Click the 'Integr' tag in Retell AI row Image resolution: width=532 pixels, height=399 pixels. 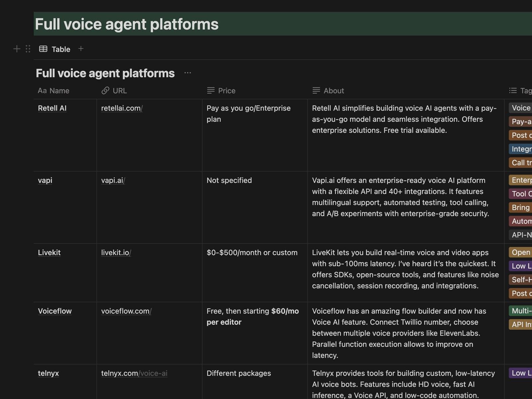520,149
